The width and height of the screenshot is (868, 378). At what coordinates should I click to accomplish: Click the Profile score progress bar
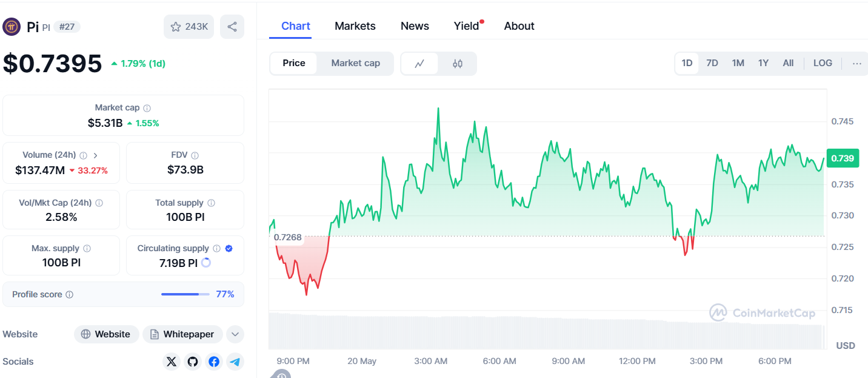(185, 295)
